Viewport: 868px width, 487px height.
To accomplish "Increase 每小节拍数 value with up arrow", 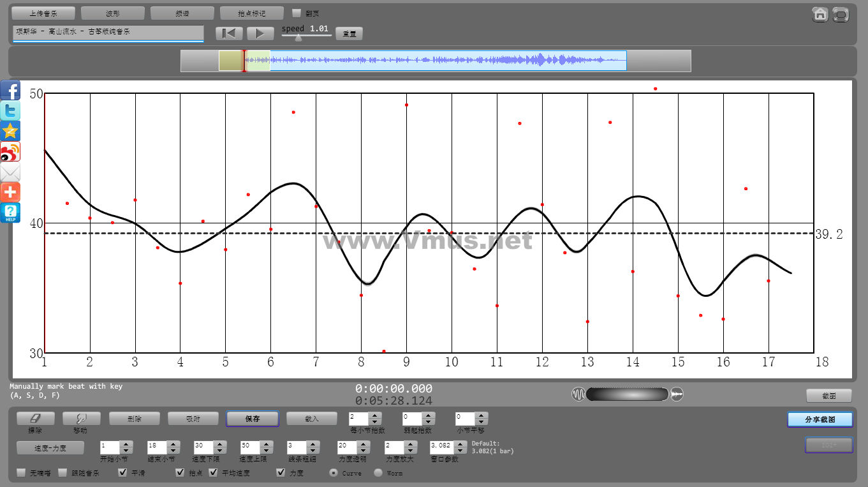I will click(x=376, y=416).
